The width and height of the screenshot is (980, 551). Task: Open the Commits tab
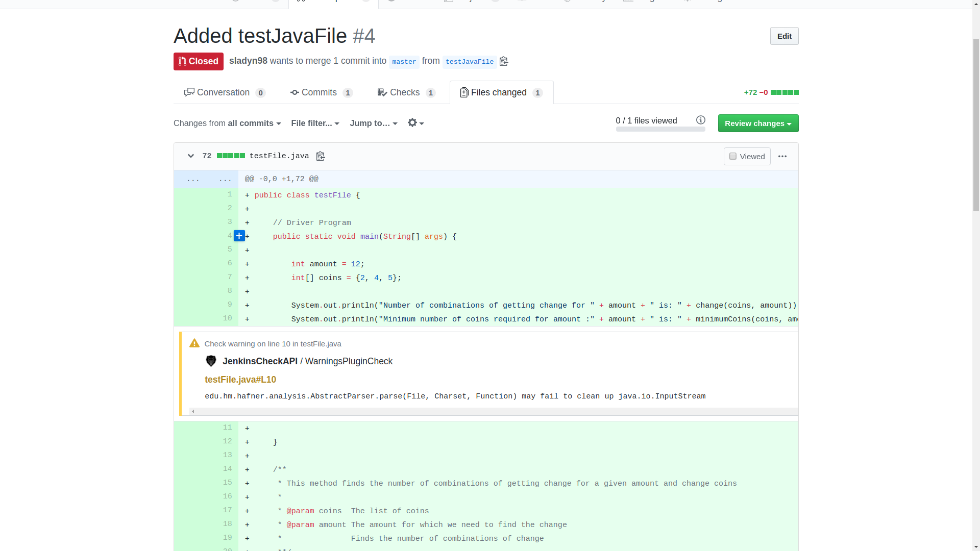(322, 92)
